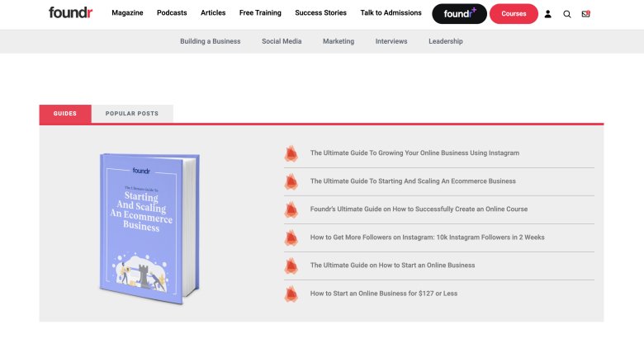Image resolution: width=644 pixels, height=343 pixels.
Task: Open Articles in the top navigation
Action: [213, 12]
